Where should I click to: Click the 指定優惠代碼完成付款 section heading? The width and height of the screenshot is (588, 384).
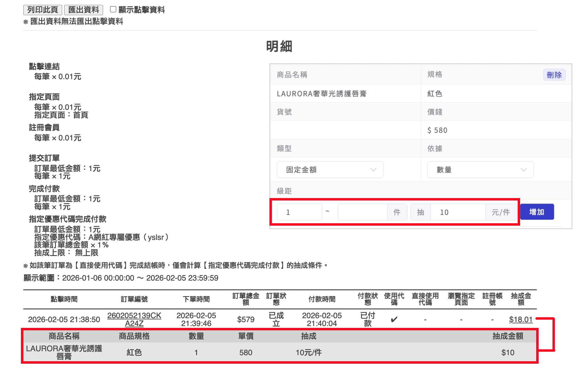click(x=68, y=219)
